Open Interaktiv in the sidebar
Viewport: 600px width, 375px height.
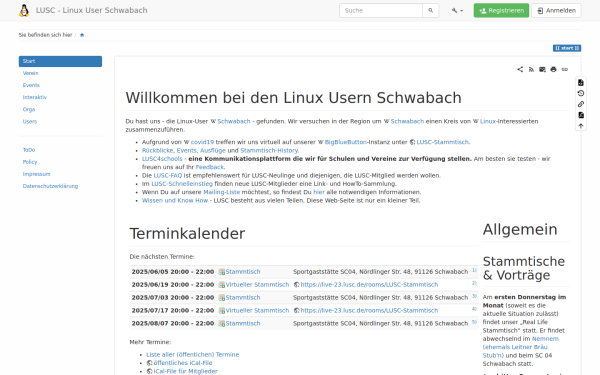click(x=34, y=97)
